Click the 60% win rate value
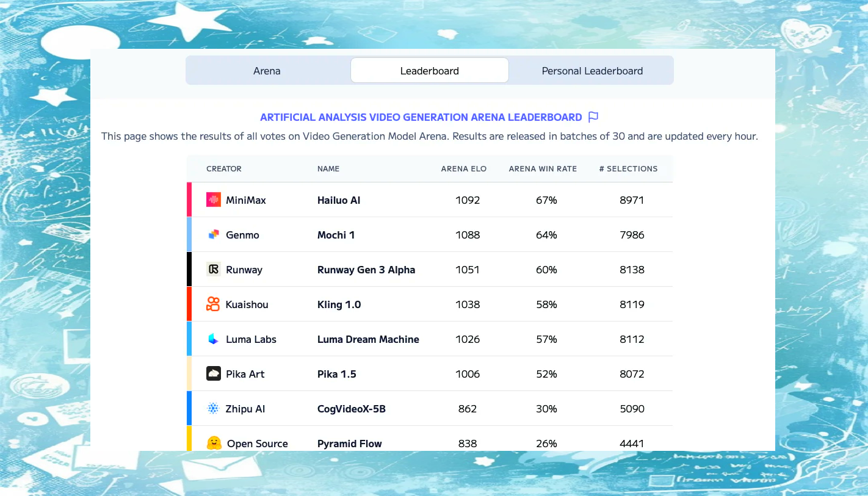 tap(546, 270)
